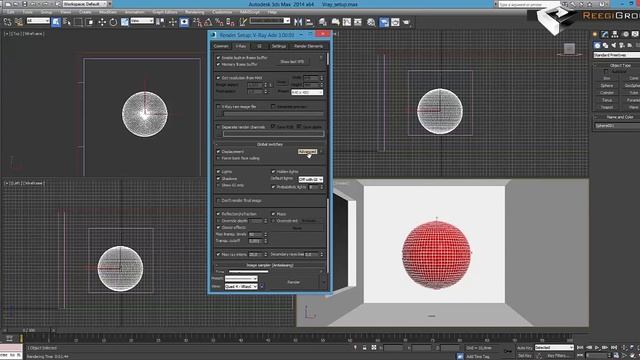Click Use Pivot Point Center icon
Screen dimensions: 640x360
click(x=160, y=22)
